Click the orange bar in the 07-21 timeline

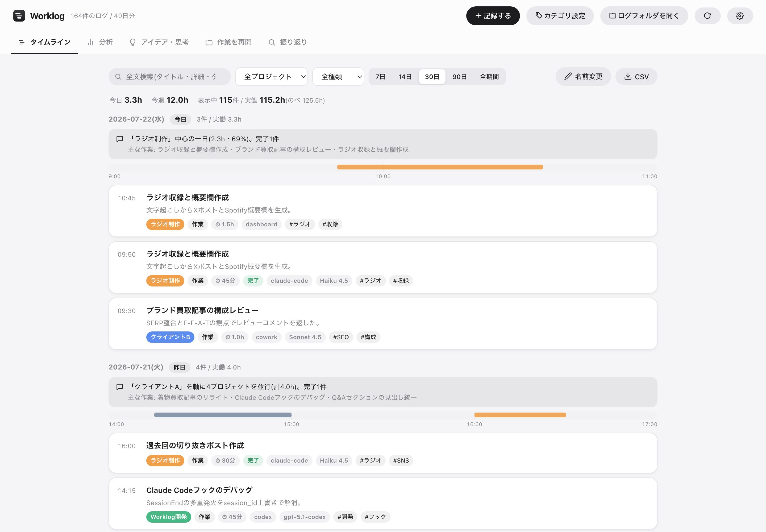[520, 415]
